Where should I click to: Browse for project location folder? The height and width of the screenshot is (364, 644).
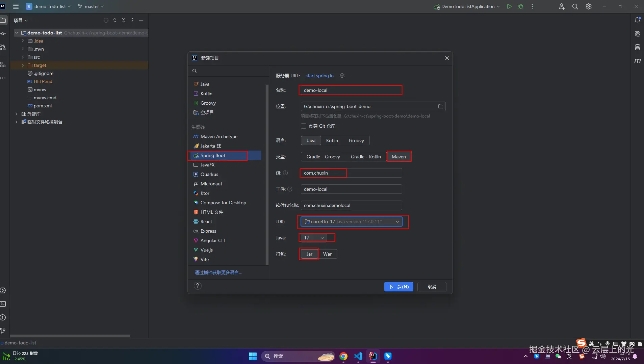441,106
